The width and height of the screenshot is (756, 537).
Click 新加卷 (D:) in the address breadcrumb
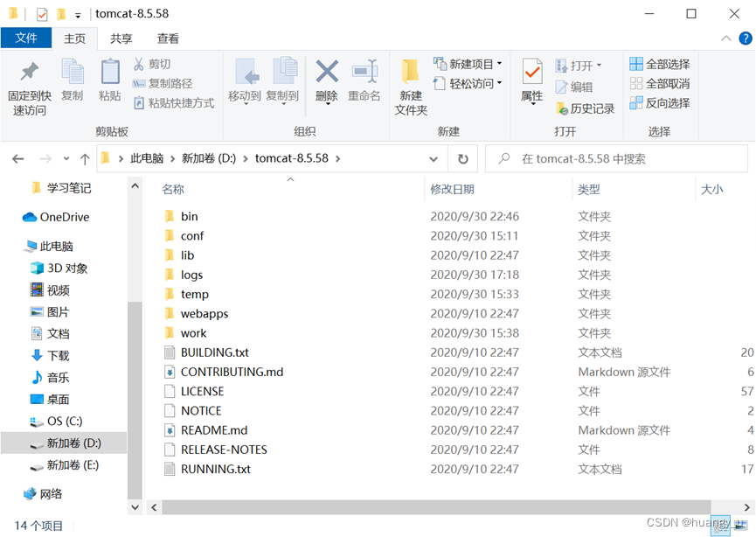click(x=209, y=158)
